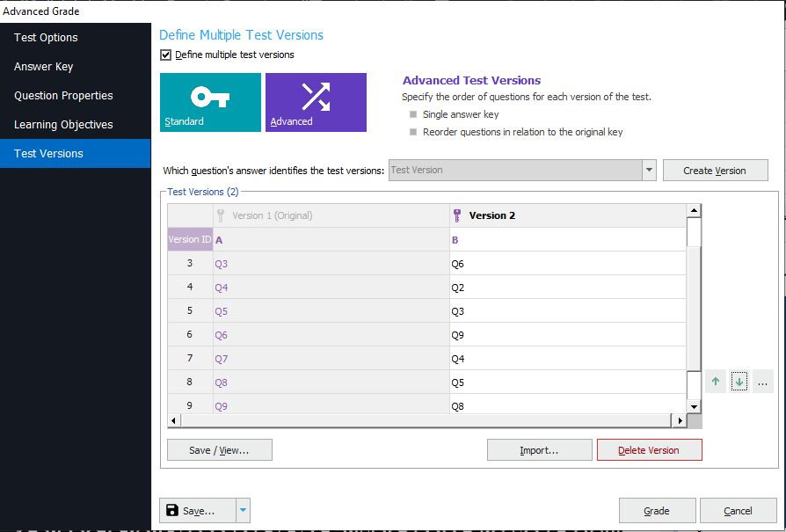This screenshot has height=532, width=786.
Task: Go to Question Properties section
Action: coord(63,96)
